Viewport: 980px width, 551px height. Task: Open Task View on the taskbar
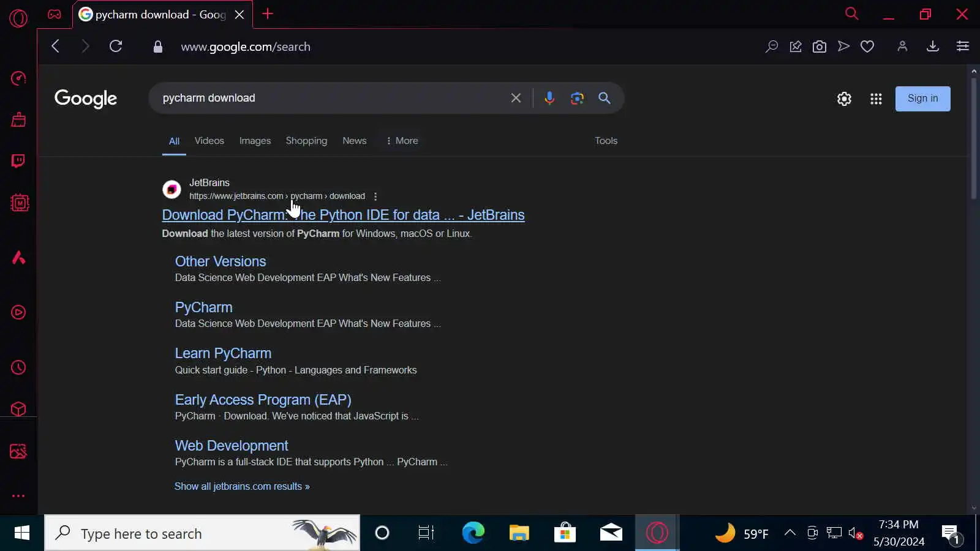tap(426, 533)
